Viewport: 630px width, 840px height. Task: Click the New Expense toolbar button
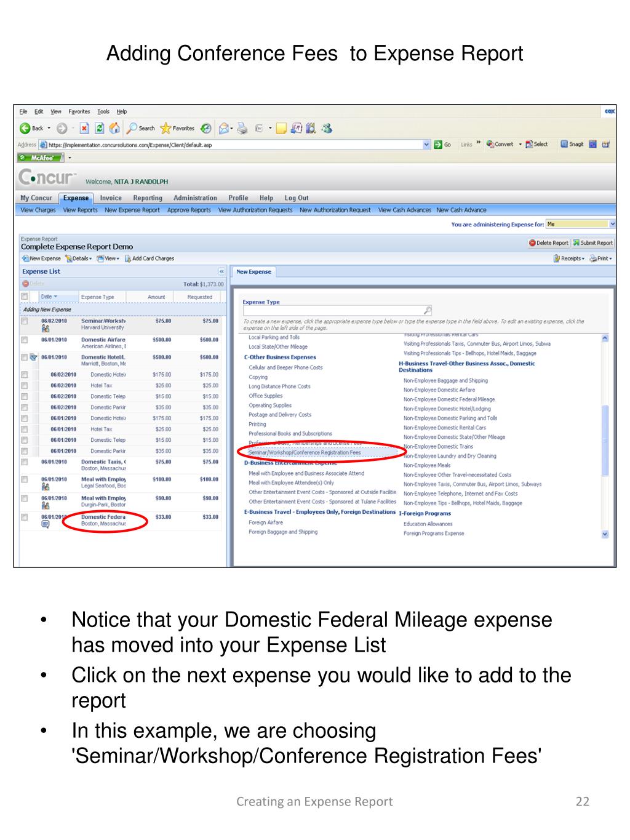click(x=41, y=258)
